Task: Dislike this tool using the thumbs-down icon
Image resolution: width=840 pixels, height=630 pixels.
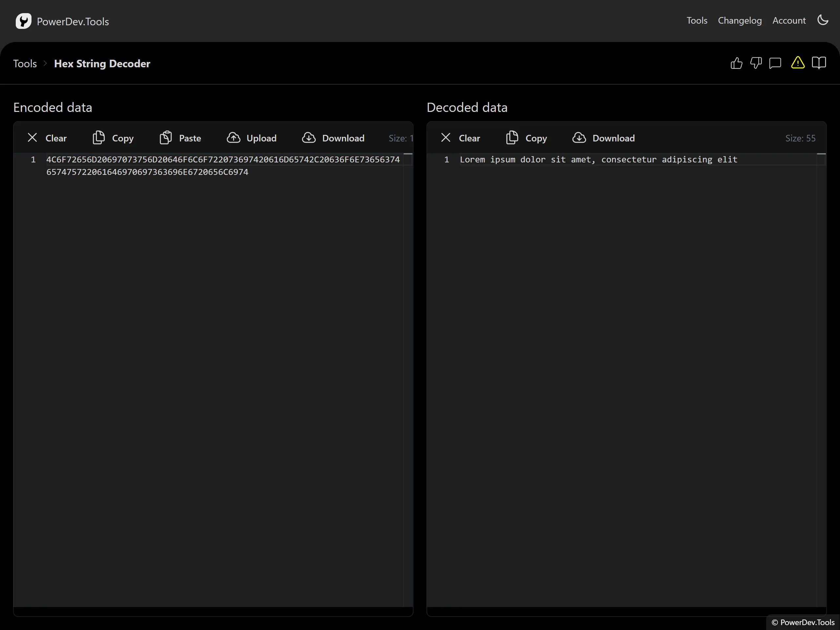Action: [x=756, y=63]
